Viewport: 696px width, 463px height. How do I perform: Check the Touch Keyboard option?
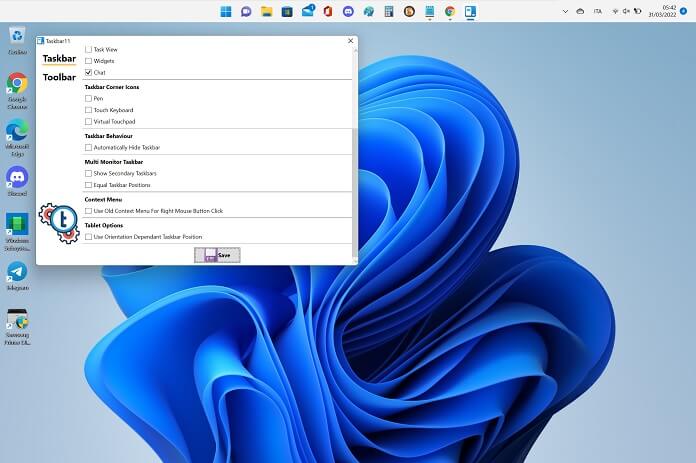(88, 110)
